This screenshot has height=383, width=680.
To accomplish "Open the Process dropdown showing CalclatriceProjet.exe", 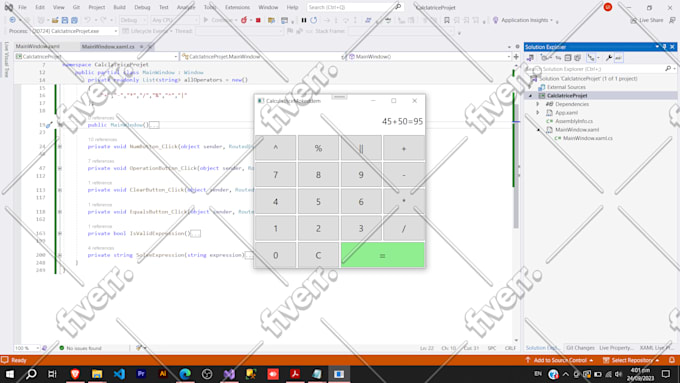I will [74, 31].
